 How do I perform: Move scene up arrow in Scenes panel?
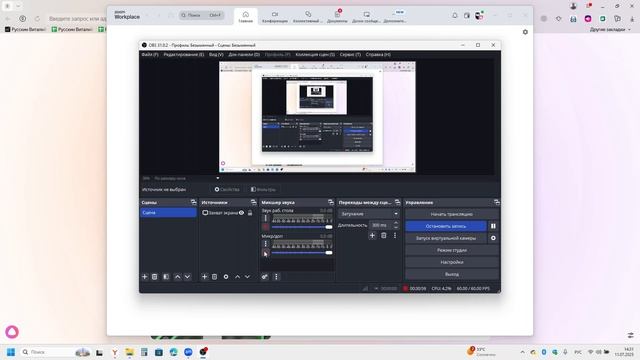[178, 277]
